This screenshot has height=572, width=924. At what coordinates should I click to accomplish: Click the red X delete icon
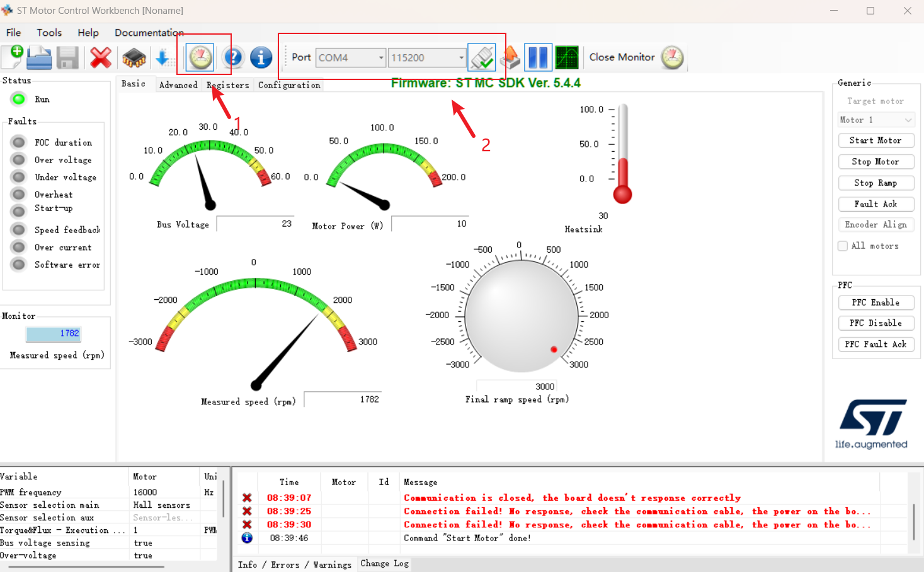pos(101,58)
